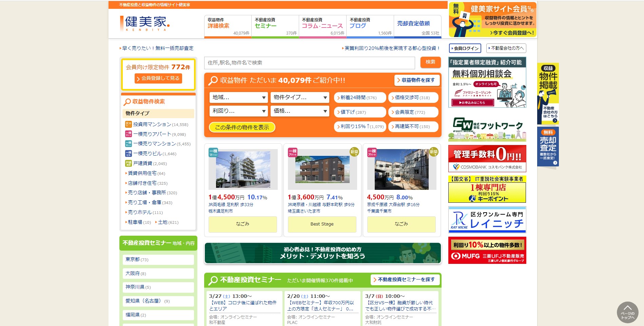
Task: Open the 利回り dropdown
Action: (239, 111)
